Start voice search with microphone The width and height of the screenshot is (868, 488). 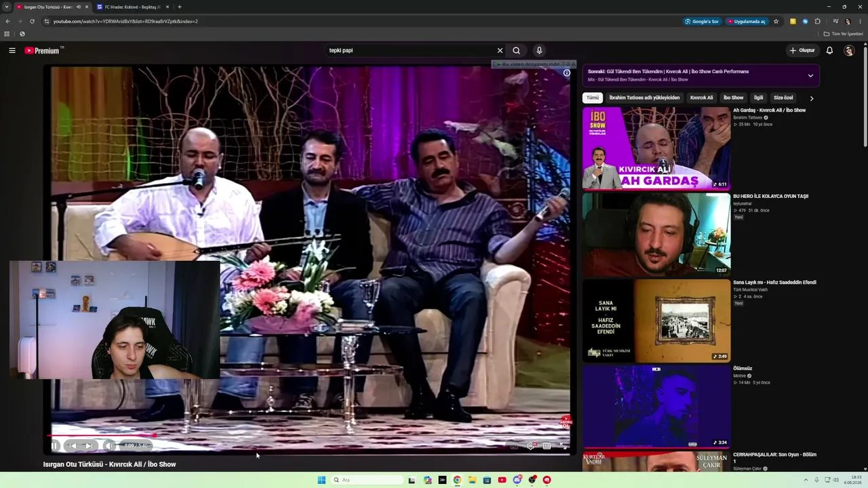(x=539, y=50)
